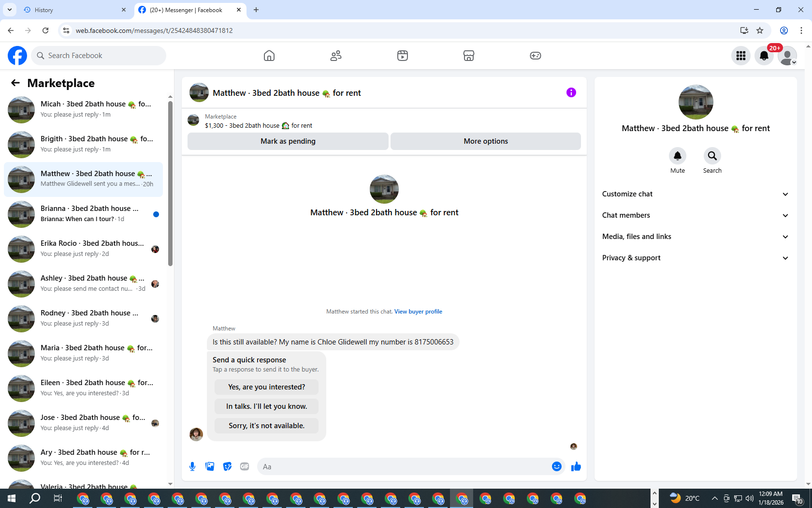This screenshot has width=812, height=508.
Task: Expand Chat members section
Action: tap(696, 215)
